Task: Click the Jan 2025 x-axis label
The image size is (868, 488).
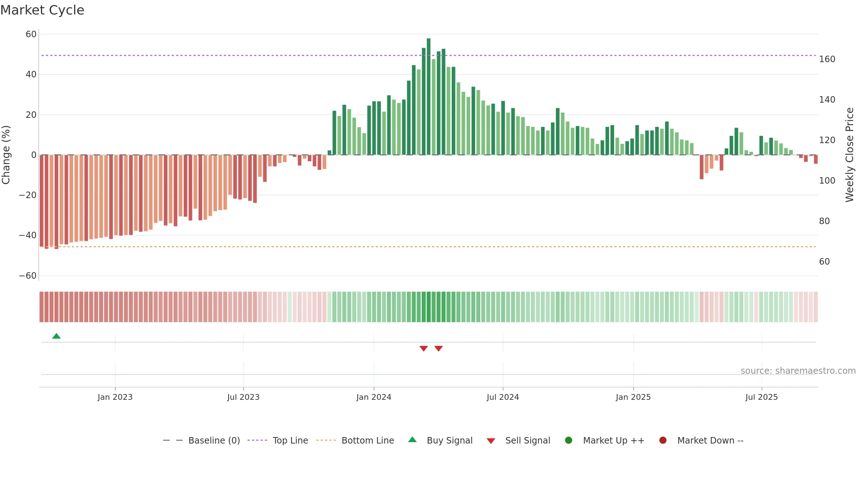Action: [x=633, y=397]
